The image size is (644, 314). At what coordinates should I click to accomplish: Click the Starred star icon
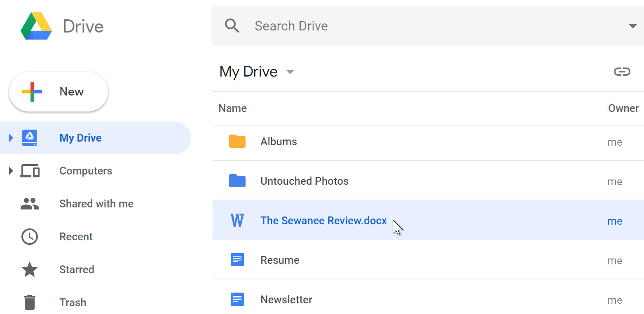click(x=29, y=269)
